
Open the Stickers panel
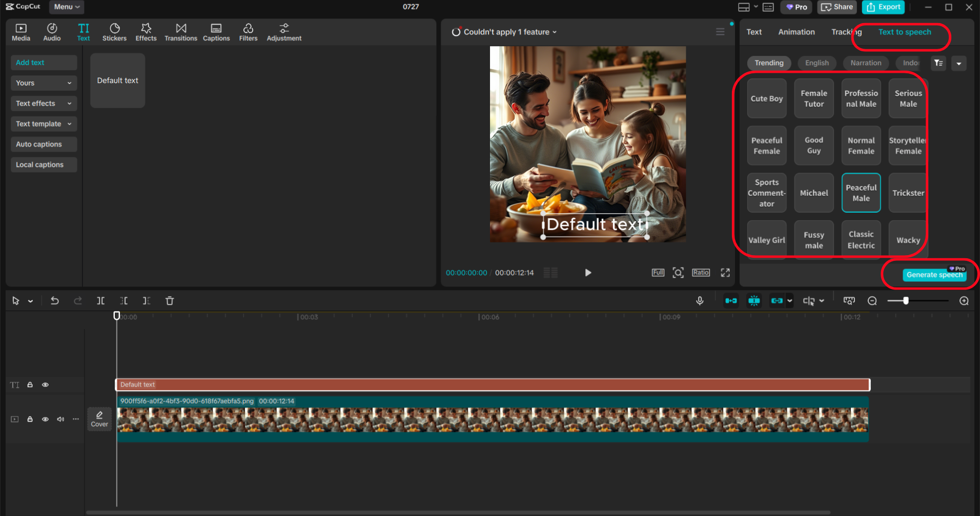[114, 32]
